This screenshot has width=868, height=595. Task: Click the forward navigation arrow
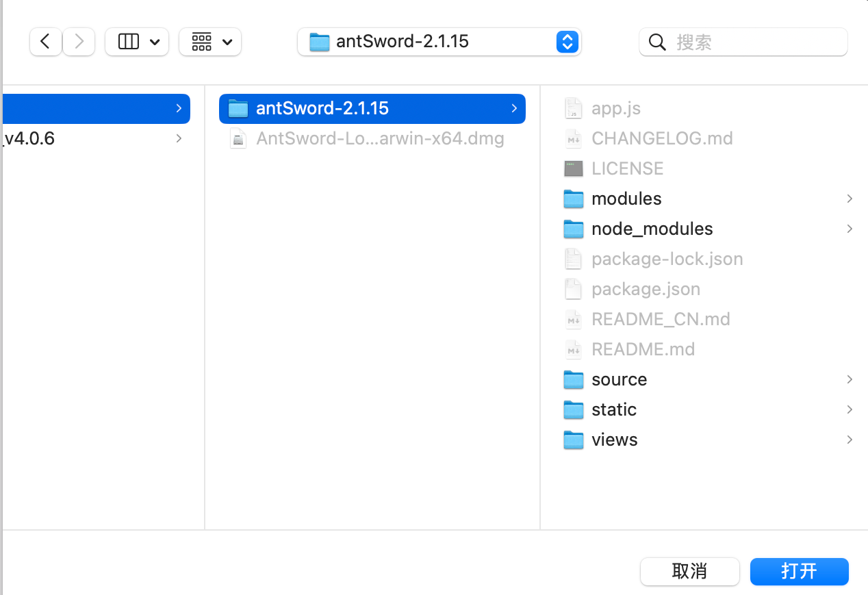(x=79, y=42)
